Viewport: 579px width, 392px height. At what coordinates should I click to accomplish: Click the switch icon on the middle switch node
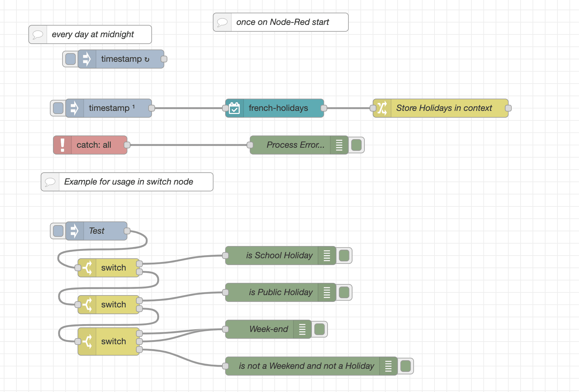(88, 304)
